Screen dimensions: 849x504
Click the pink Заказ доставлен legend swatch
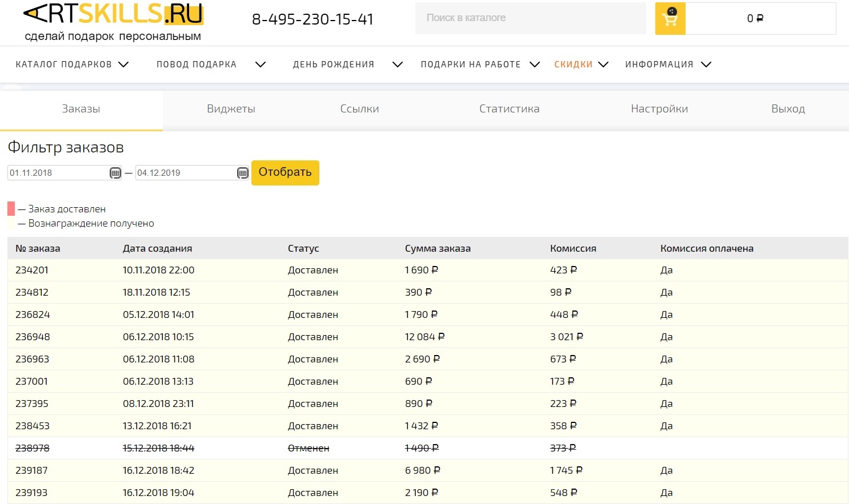[x=11, y=208]
